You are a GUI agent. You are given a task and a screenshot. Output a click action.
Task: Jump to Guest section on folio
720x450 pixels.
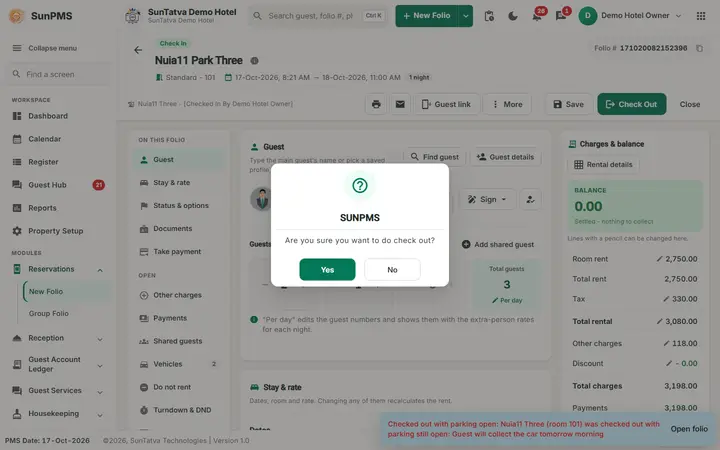(x=179, y=160)
